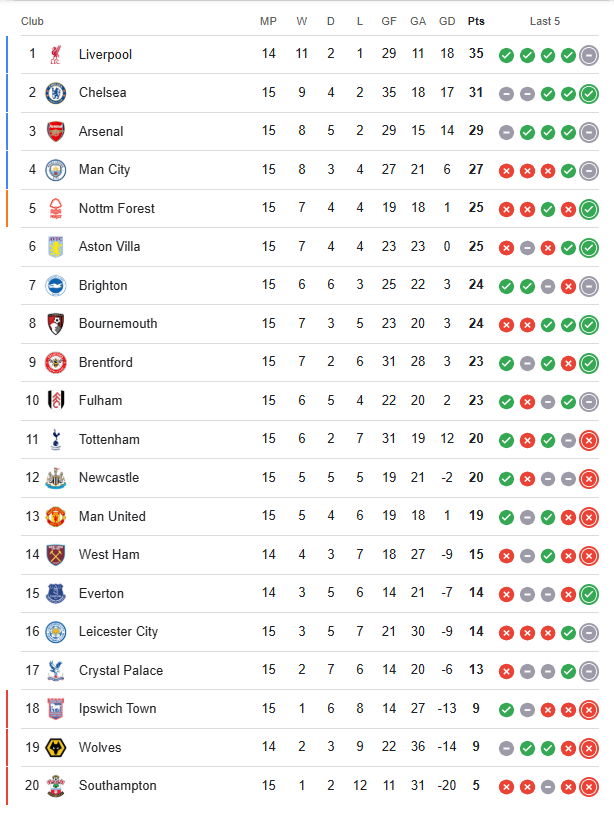Select the Arsenal cannon crest icon
The image size is (614, 818).
coord(55,131)
